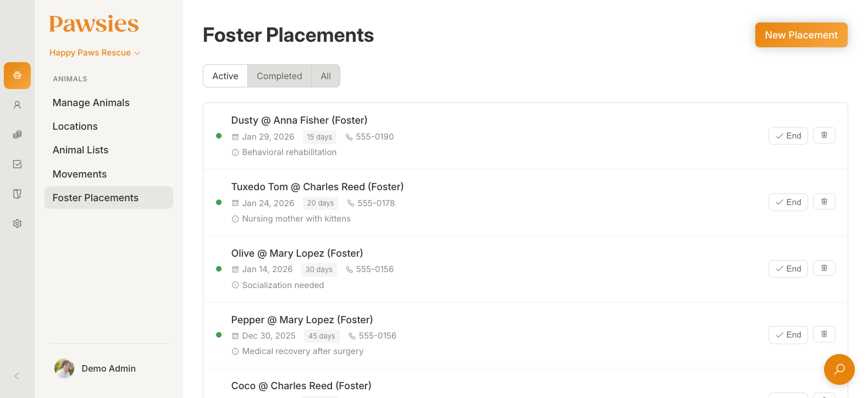Open the book icon in sidebar rail
Image resolution: width=868 pixels, height=398 pixels.
17,194
